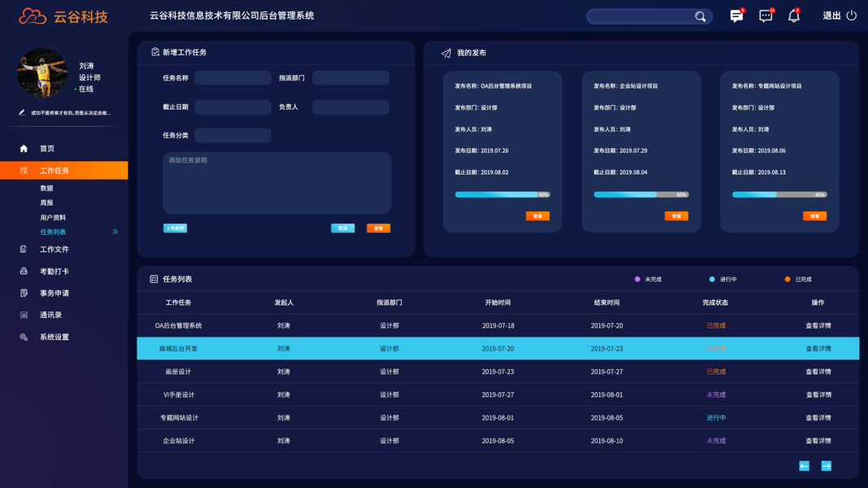
Task: Click the orange submit button beside 取消
Action: click(x=378, y=228)
